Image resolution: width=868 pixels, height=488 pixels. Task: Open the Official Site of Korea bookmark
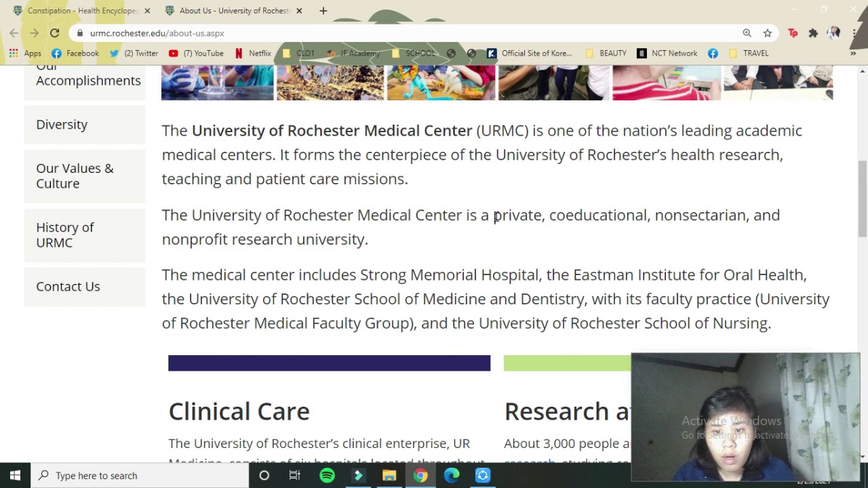[x=530, y=53]
